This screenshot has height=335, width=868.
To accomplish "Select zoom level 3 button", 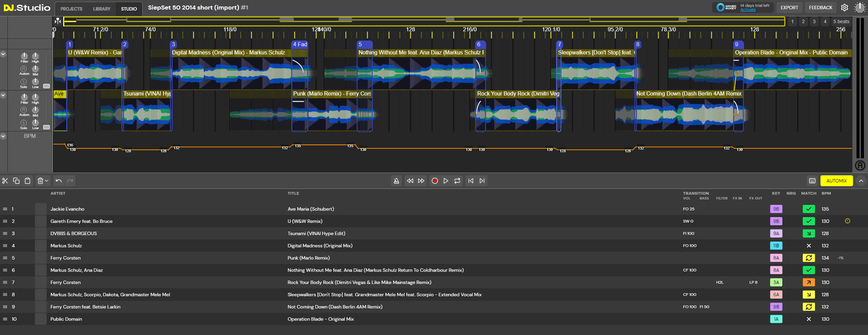I will [x=814, y=22].
